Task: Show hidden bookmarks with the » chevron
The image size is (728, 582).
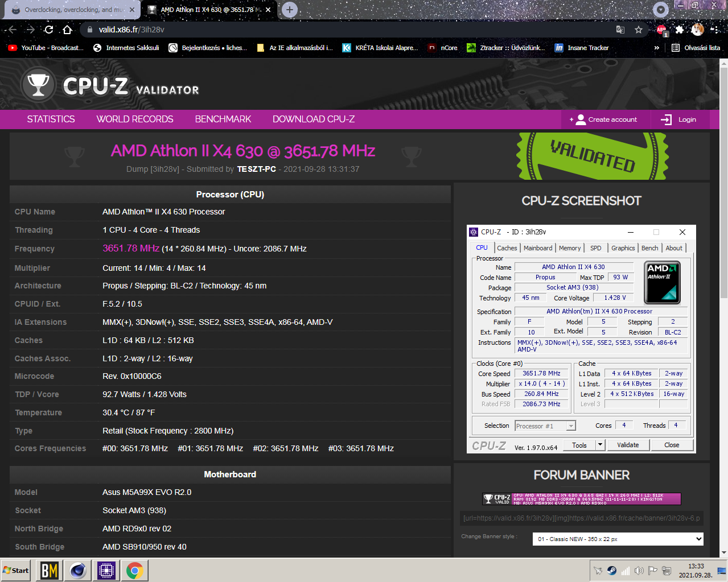Action: pos(657,48)
